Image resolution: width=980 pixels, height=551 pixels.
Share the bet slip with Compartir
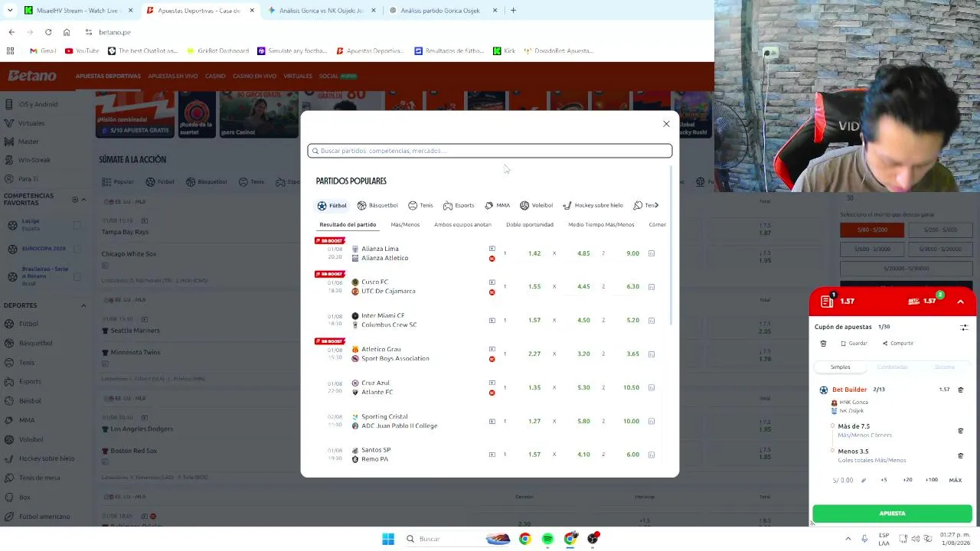tap(898, 344)
